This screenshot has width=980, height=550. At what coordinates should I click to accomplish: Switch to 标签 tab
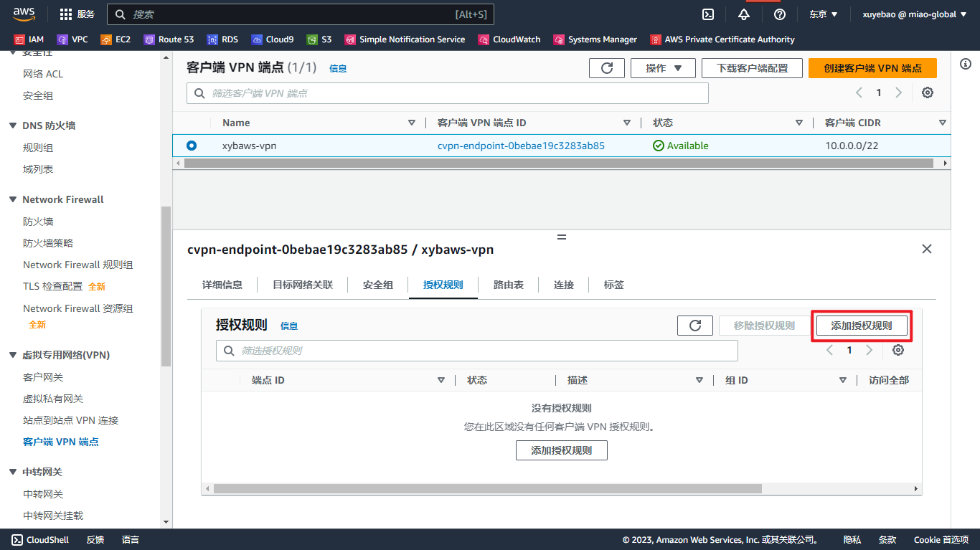614,285
